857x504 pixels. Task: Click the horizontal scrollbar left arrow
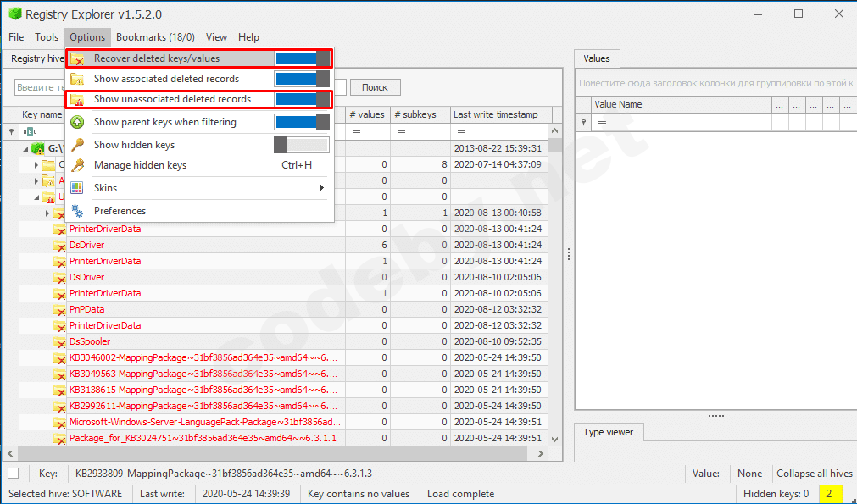click(x=10, y=453)
